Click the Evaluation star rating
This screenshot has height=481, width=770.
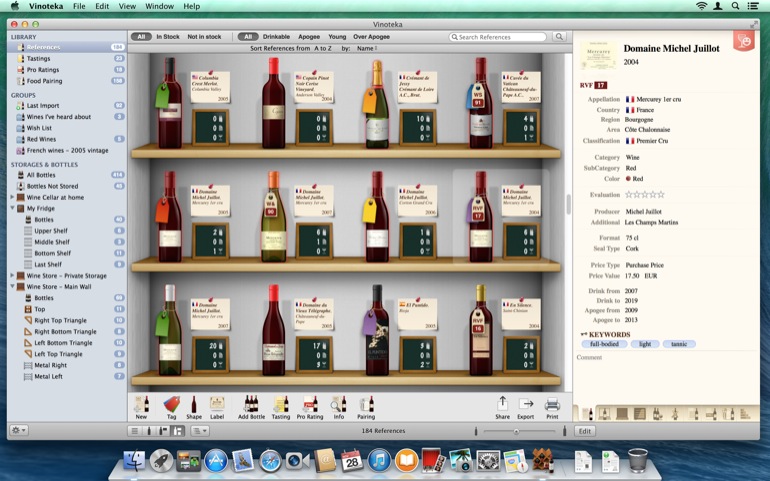[644, 195]
